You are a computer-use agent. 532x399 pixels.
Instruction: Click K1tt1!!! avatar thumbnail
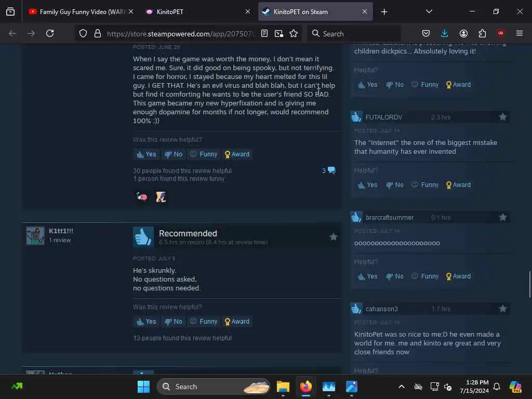[x=35, y=236]
